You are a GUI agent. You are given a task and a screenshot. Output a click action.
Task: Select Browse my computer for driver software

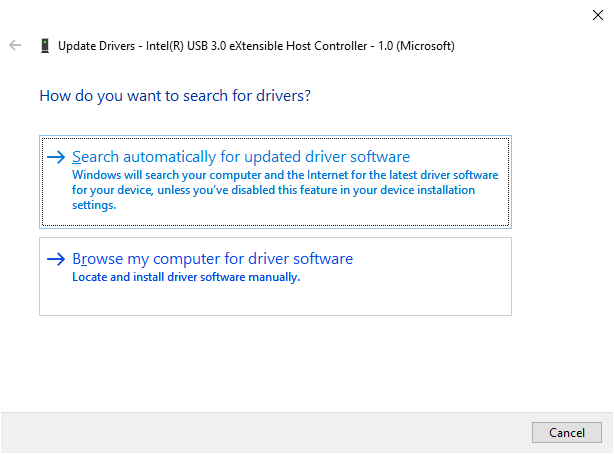pos(212,259)
